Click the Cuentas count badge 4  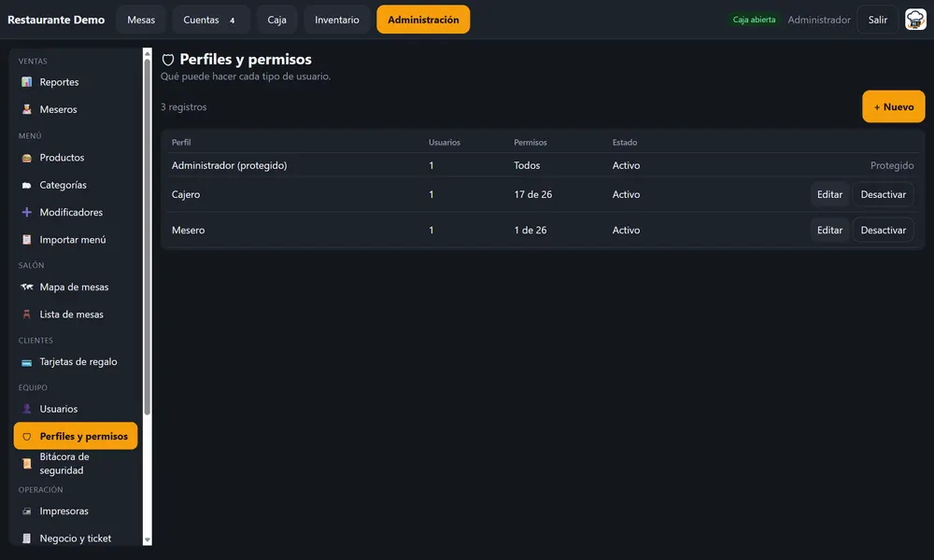pos(233,21)
